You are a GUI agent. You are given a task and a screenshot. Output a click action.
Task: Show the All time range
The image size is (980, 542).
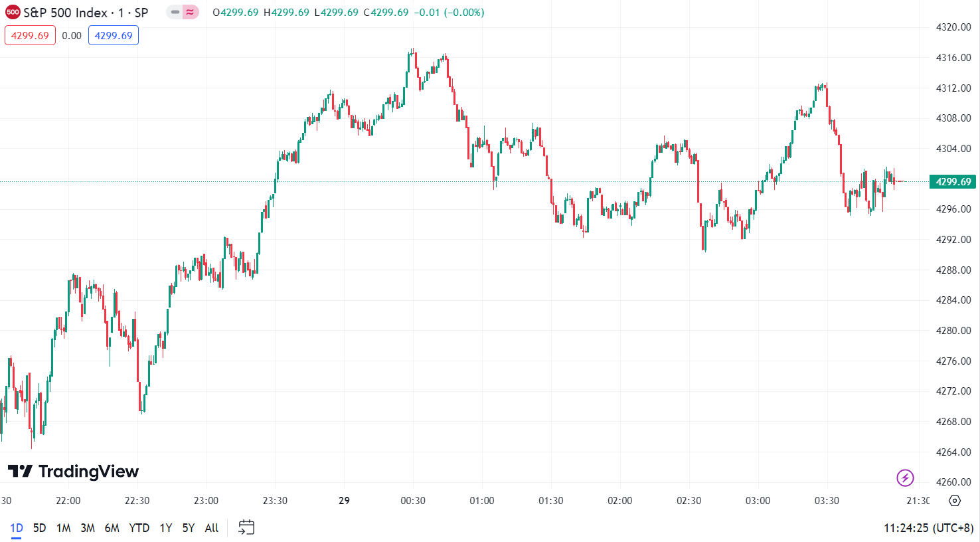point(212,528)
